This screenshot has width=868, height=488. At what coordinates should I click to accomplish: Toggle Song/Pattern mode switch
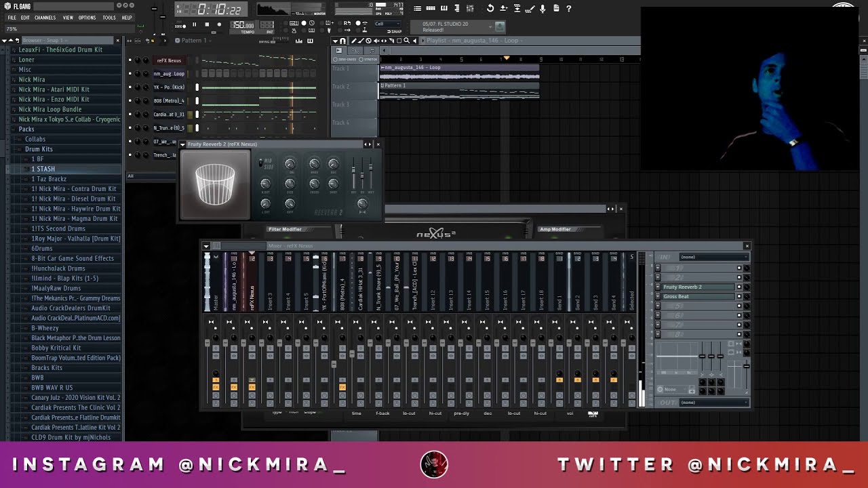(x=180, y=26)
